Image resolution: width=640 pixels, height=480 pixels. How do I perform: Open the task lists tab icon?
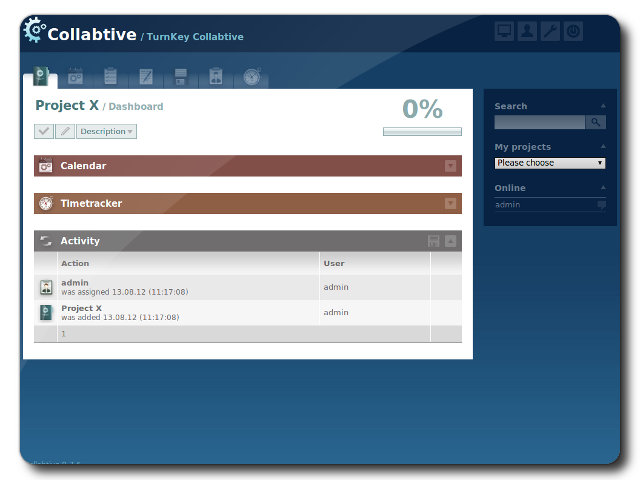pos(110,76)
